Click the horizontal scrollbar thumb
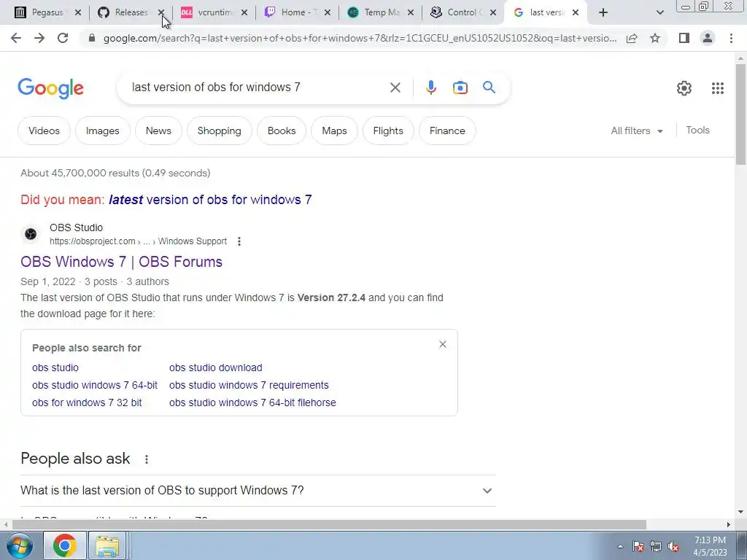This screenshot has height=560, width=747. tap(329, 525)
